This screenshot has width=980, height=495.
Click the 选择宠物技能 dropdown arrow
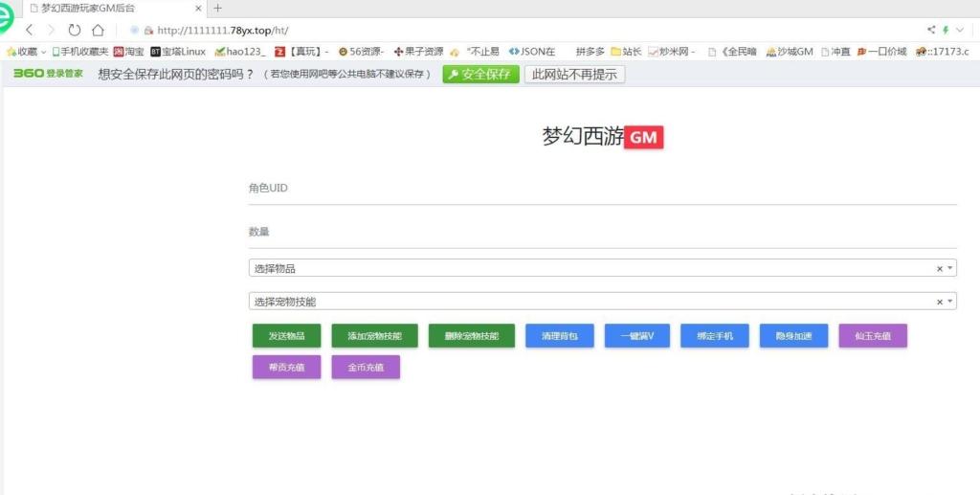point(950,302)
